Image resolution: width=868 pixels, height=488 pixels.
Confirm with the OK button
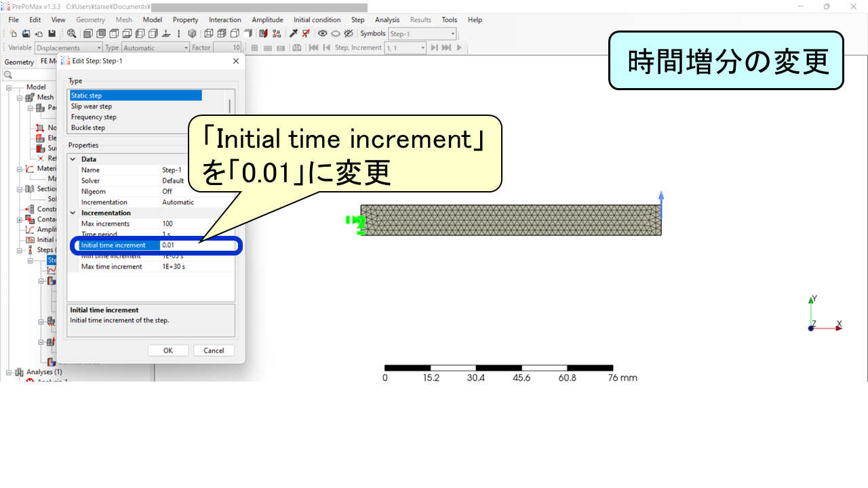[168, 350]
